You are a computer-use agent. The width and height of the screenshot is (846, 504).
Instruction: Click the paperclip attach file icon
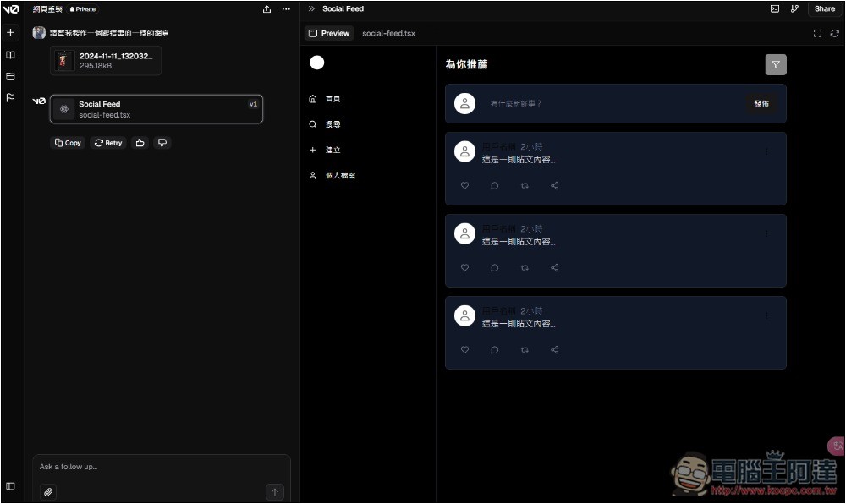point(48,491)
